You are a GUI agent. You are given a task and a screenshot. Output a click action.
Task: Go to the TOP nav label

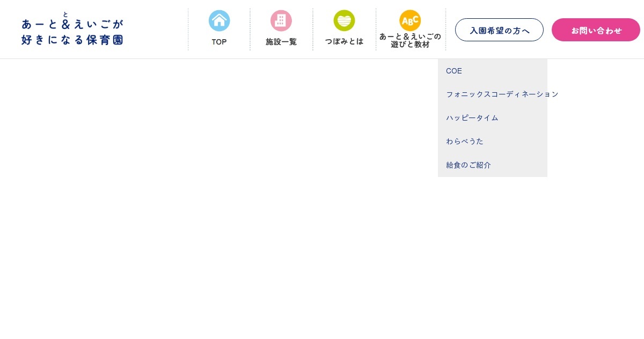click(x=219, y=42)
